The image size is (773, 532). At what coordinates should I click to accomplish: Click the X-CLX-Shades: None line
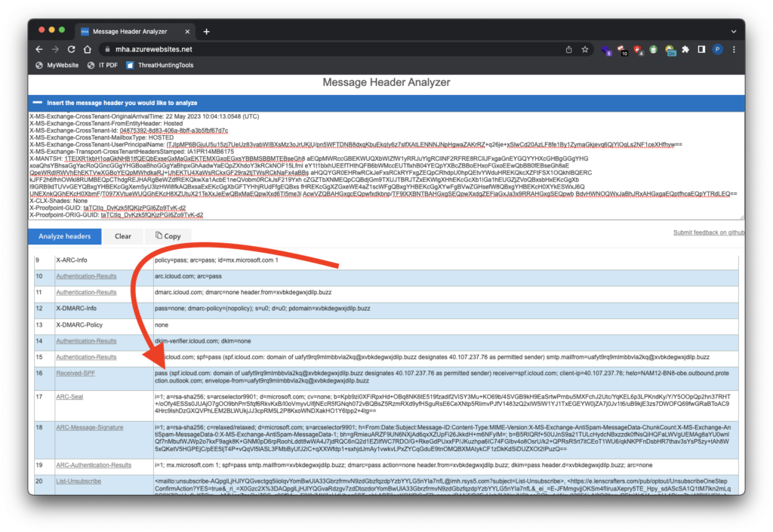tap(58, 201)
